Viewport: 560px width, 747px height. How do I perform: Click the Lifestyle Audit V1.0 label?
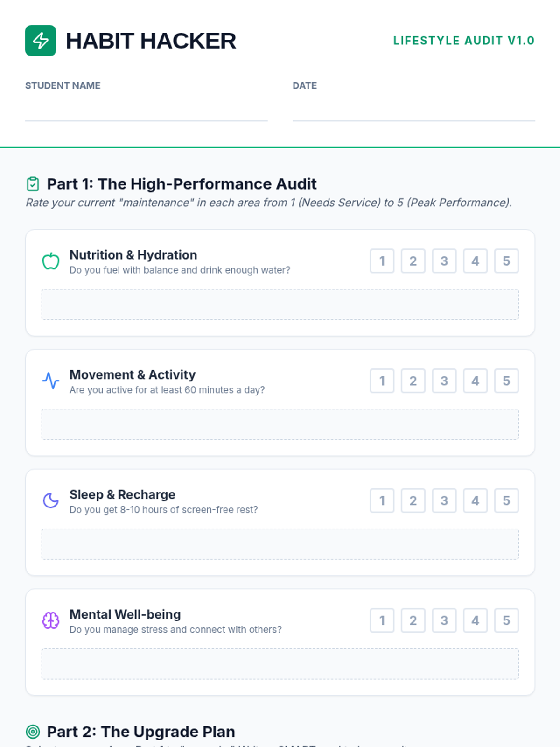463,41
